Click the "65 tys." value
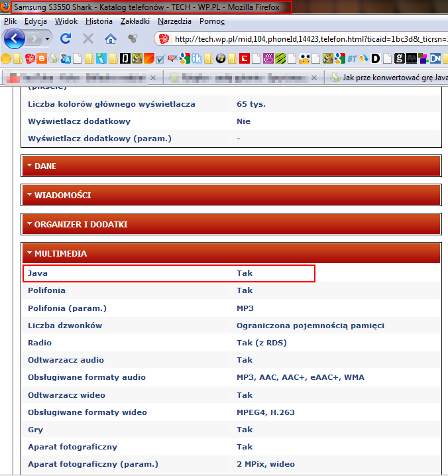The height and width of the screenshot is (476, 448). (x=251, y=105)
